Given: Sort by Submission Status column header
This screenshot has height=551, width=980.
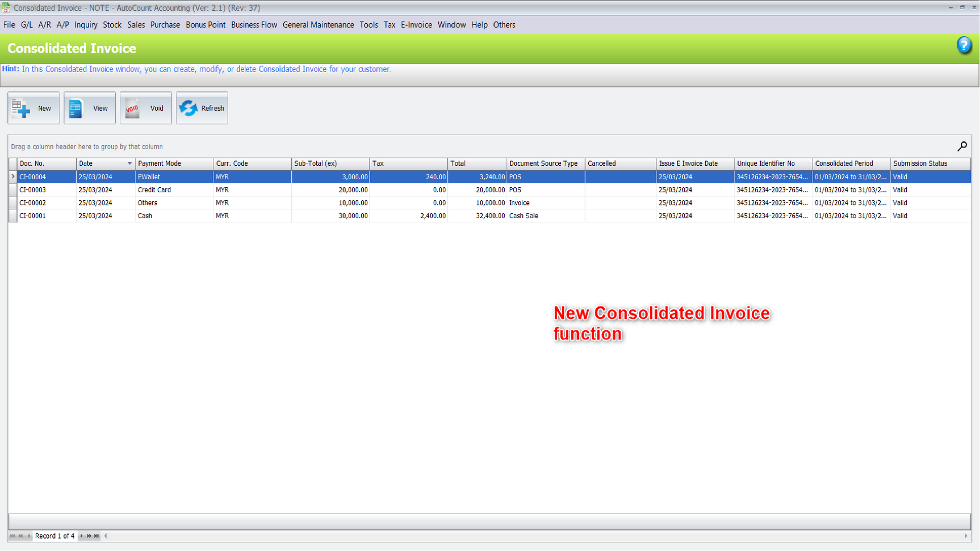Looking at the screenshot, I should (920, 163).
